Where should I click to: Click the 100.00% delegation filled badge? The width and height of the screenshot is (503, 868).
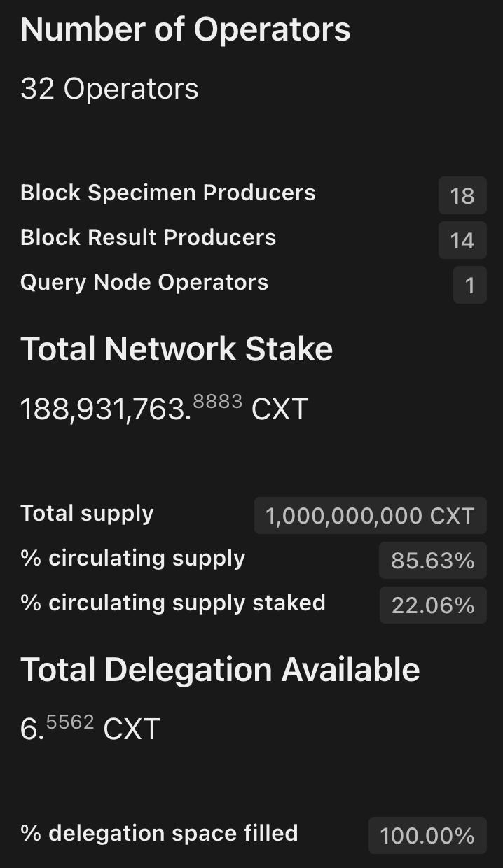point(427,835)
